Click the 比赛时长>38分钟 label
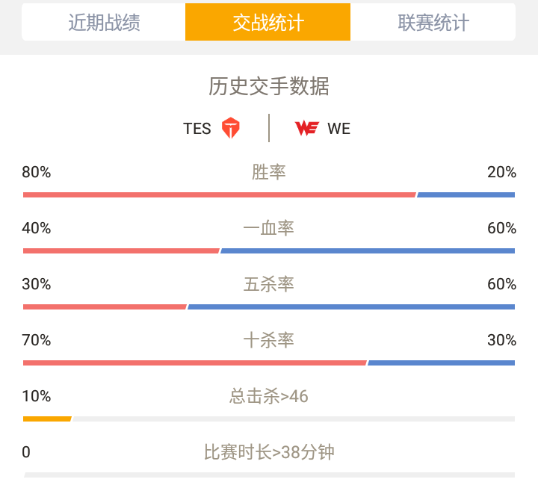The width and height of the screenshot is (538, 500). point(269,452)
